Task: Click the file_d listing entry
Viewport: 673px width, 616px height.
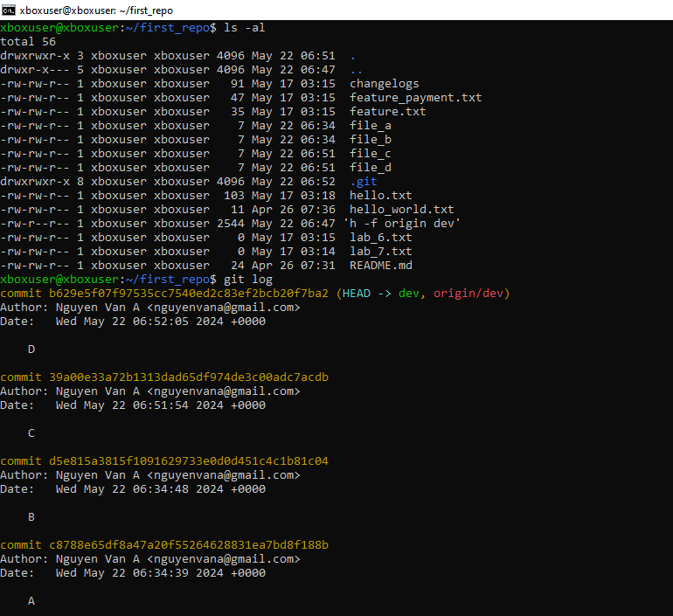Action: (x=370, y=168)
